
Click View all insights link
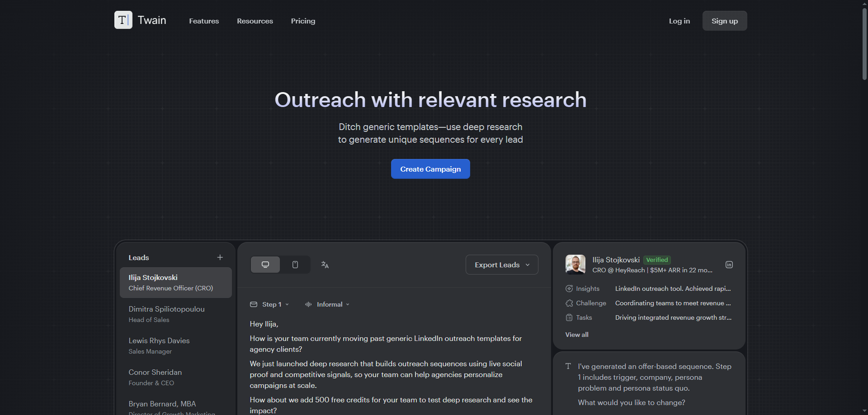pyautogui.click(x=577, y=335)
